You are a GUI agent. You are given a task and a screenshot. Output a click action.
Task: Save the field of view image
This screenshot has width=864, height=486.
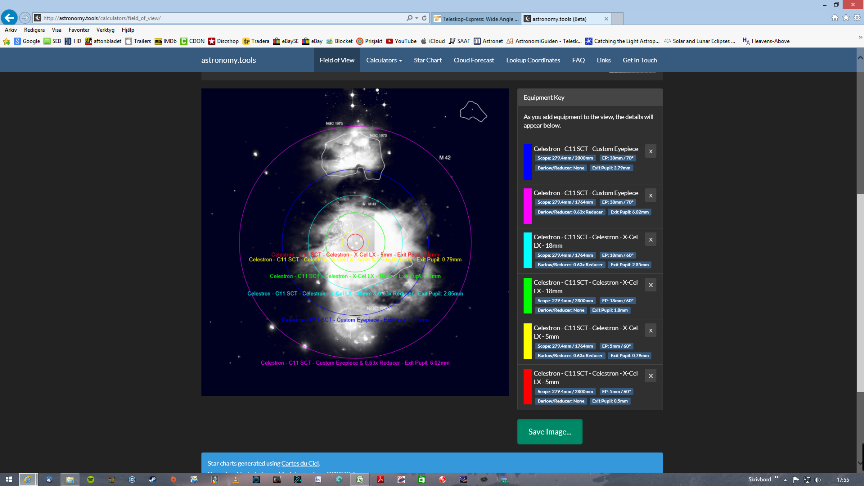[549, 431]
